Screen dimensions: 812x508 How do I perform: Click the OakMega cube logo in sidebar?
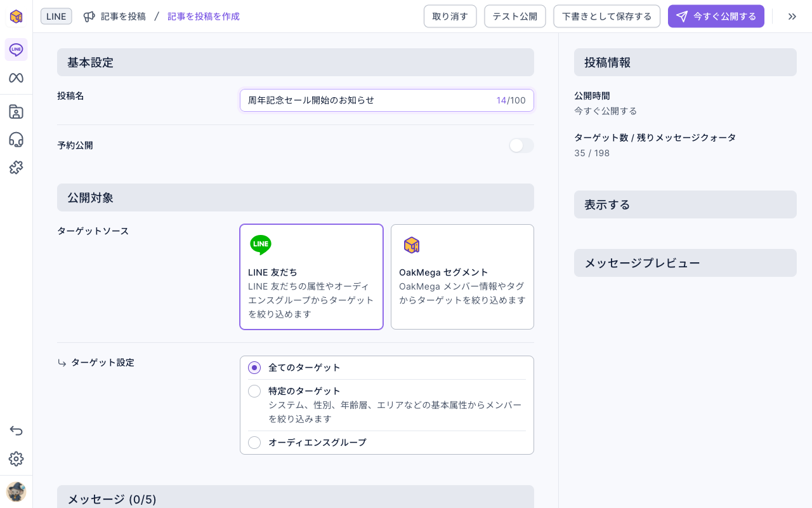coord(16,17)
